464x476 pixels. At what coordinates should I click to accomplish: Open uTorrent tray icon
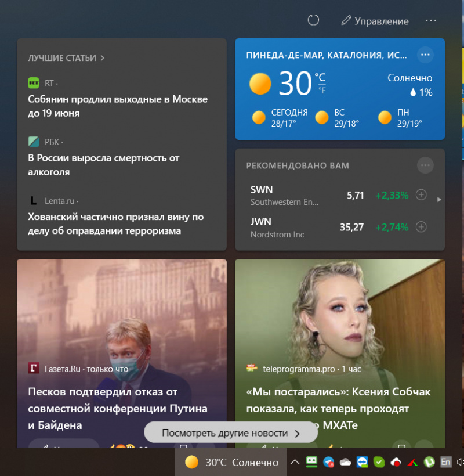pyautogui.click(x=429, y=462)
